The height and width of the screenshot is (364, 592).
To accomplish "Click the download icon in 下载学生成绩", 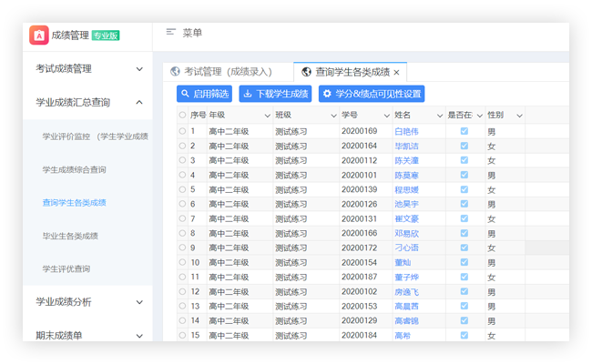I will (x=248, y=94).
